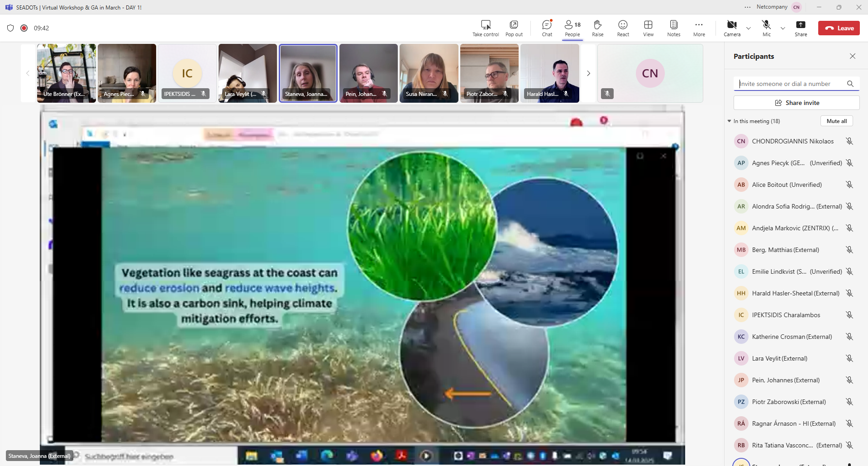Open the View layout options
The image size is (868, 466).
648,28
